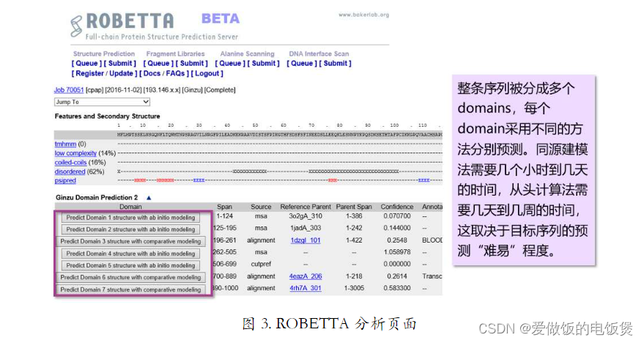Image resolution: width=644 pixels, height=343 pixels.
Task: Open the tmhmm feature link
Action: pos(65,144)
